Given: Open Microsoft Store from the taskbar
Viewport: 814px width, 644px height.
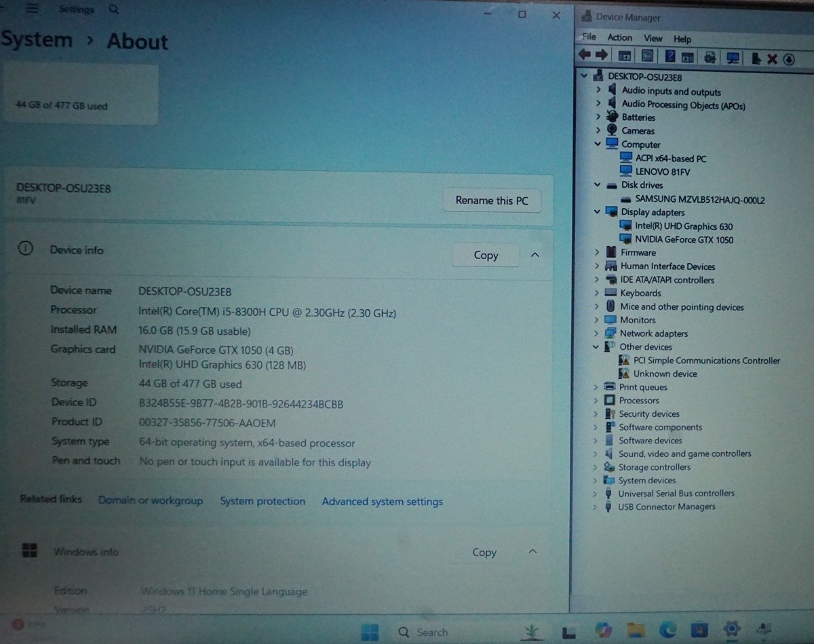Looking at the screenshot, I should coord(699,630).
